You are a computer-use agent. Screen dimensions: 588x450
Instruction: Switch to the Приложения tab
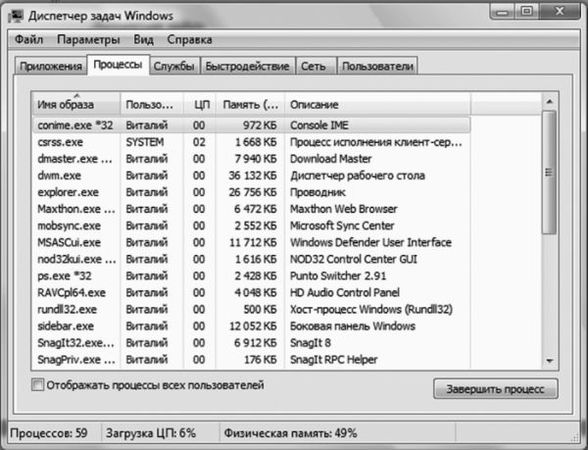[x=51, y=66]
